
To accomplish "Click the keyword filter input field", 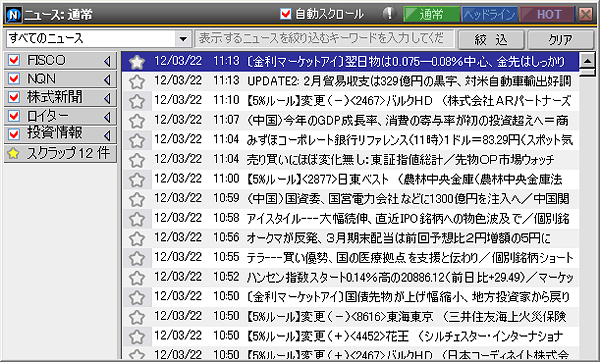I will tap(324, 39).
